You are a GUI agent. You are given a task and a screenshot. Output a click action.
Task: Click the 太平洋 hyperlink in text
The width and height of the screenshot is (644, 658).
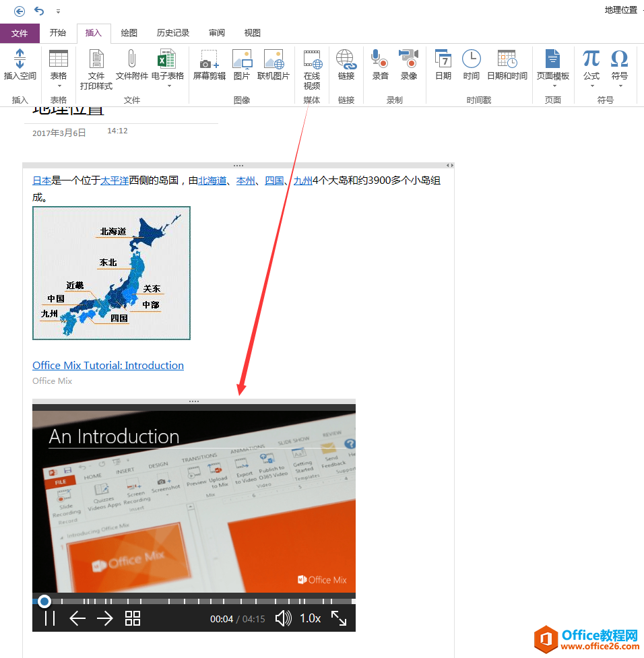tap(115, 180)
